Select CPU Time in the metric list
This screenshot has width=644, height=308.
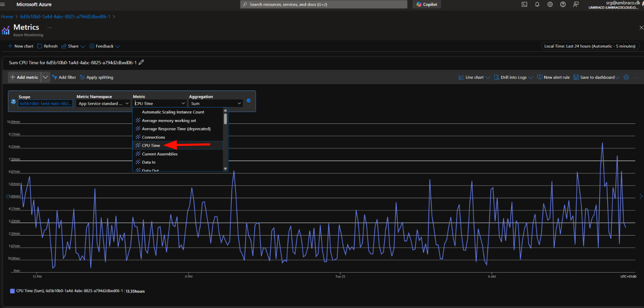click(151, 146)
